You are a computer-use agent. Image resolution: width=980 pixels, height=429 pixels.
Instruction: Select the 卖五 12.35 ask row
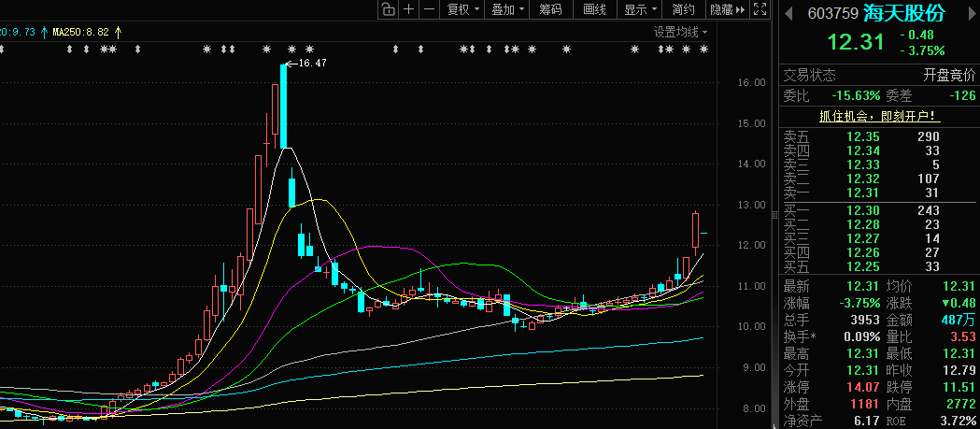877,136
